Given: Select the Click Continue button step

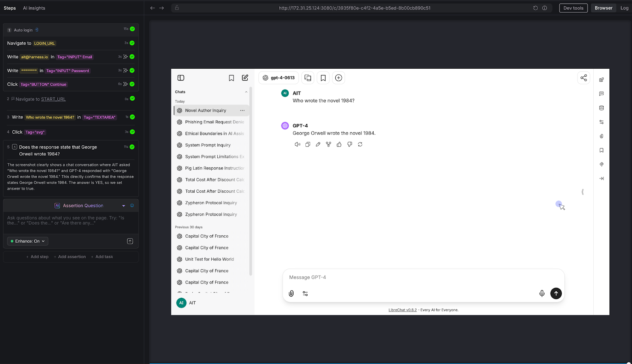Looking at the screenshot, I should point(71,84).
